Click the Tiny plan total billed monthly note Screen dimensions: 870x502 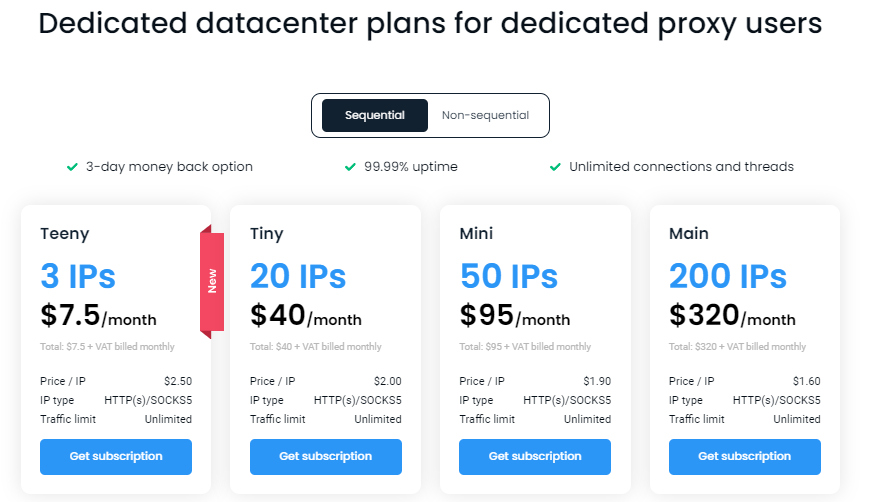pyautogui.click(x=315, y=347)
